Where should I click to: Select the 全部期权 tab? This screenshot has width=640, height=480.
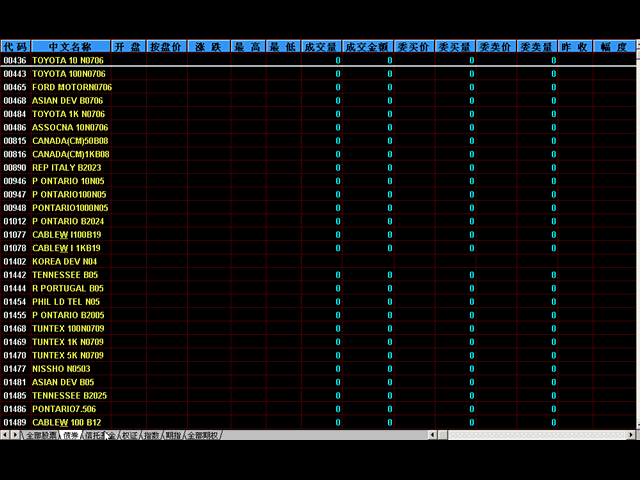point(202,435)
